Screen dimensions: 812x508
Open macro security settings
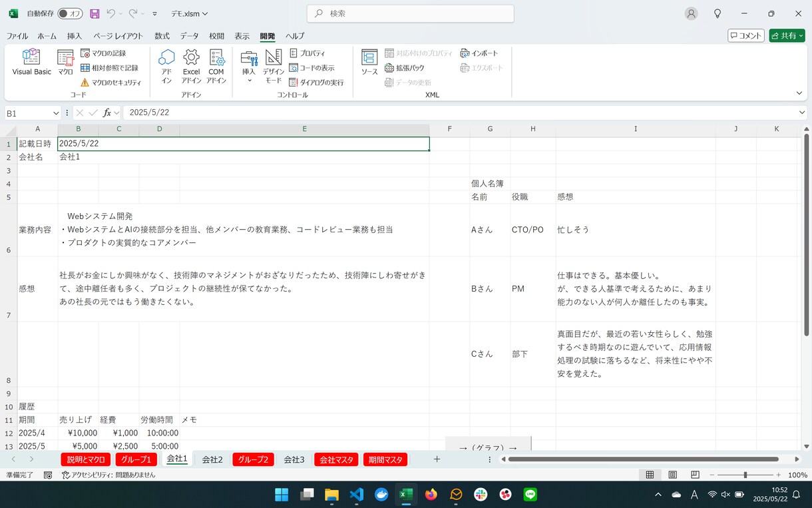(x=110, y=83)
